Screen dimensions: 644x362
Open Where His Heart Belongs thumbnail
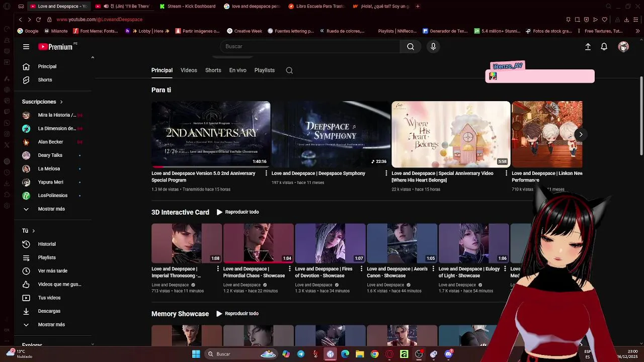(x=451, y=134)
